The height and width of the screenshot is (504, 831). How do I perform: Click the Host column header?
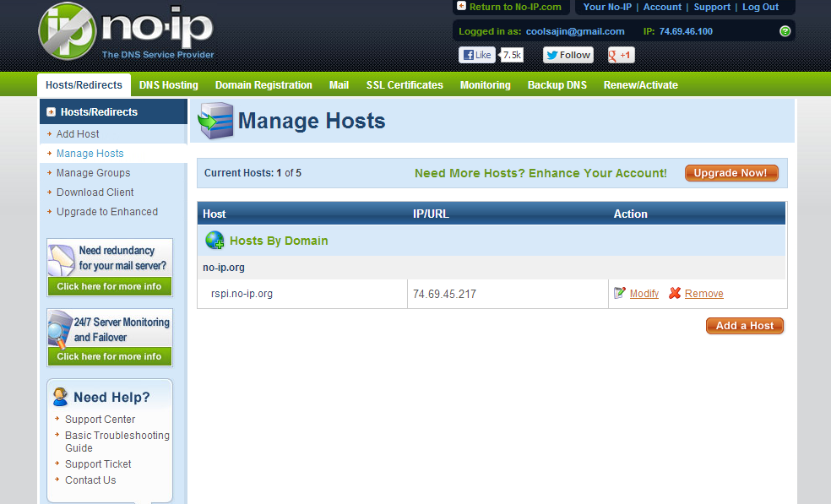(215, 214)
